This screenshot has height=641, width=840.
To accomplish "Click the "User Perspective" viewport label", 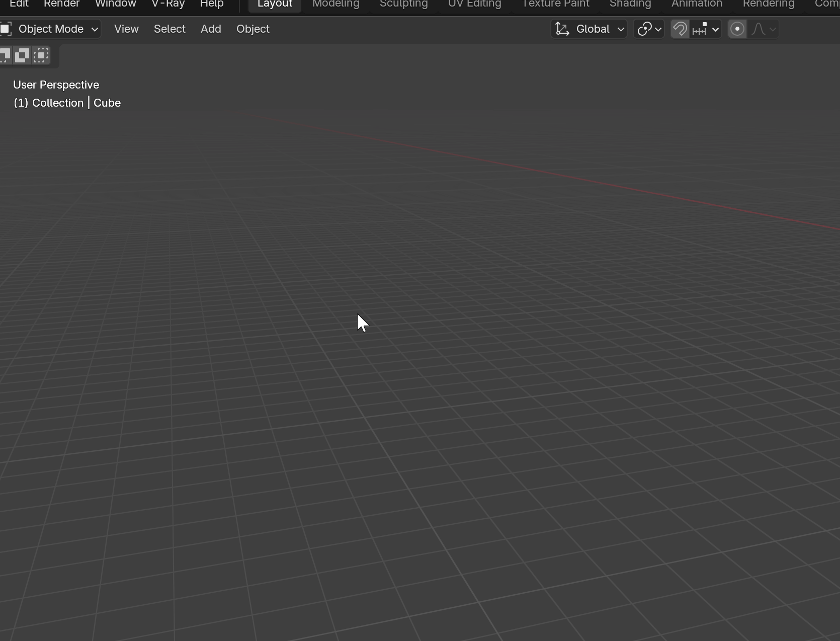I will (56, 85).
